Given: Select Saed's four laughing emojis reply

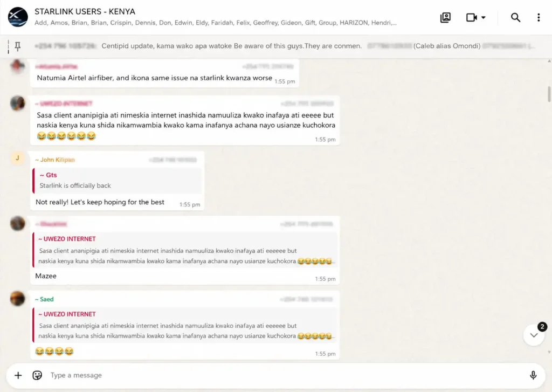Looking at the screenshot, I should (54, 351).
